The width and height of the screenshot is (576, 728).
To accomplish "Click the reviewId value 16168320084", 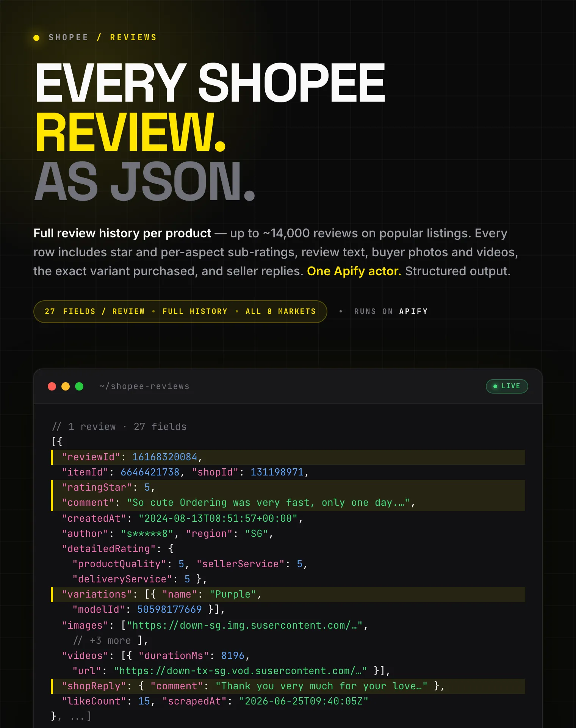I will [x=165, y=457].
